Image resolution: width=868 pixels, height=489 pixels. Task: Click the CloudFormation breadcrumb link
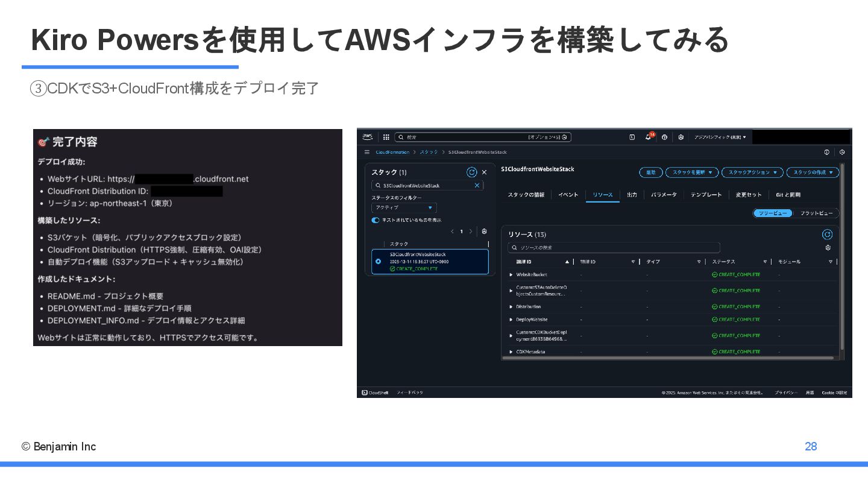pyautogui.click(x=392, y=152)
